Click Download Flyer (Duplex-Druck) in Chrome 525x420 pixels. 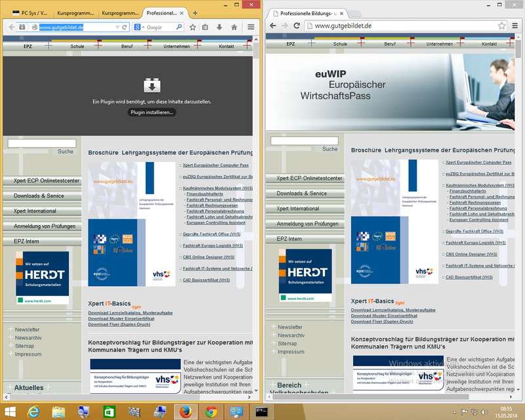(382, 322)
